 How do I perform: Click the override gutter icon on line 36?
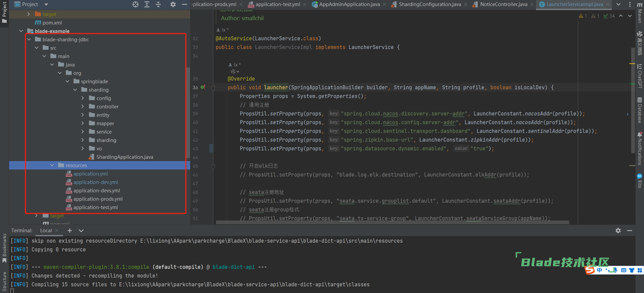tap(203, 87)
